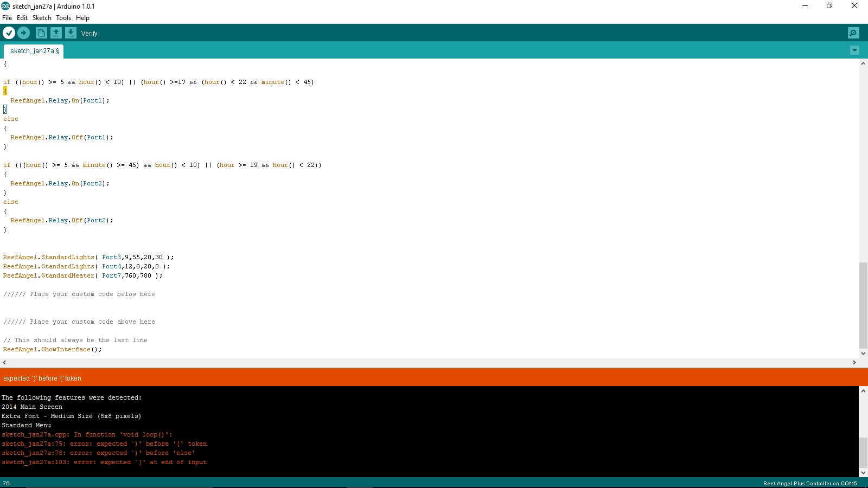Click the StandardLights Port3 line
Viewport: 868px width, 488px height.
coord(88,258)
